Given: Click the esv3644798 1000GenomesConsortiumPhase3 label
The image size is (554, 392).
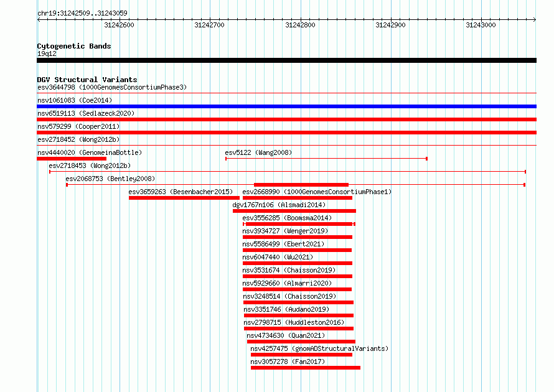Looking at the screenshot, I should 112,87.
